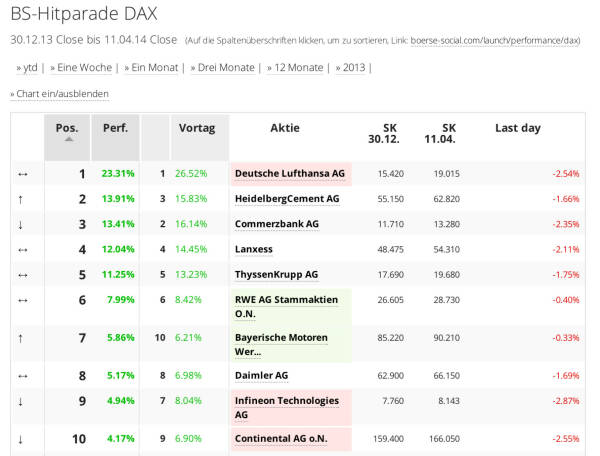
Task: Open the ytd period link
Action: click(27, 67)
